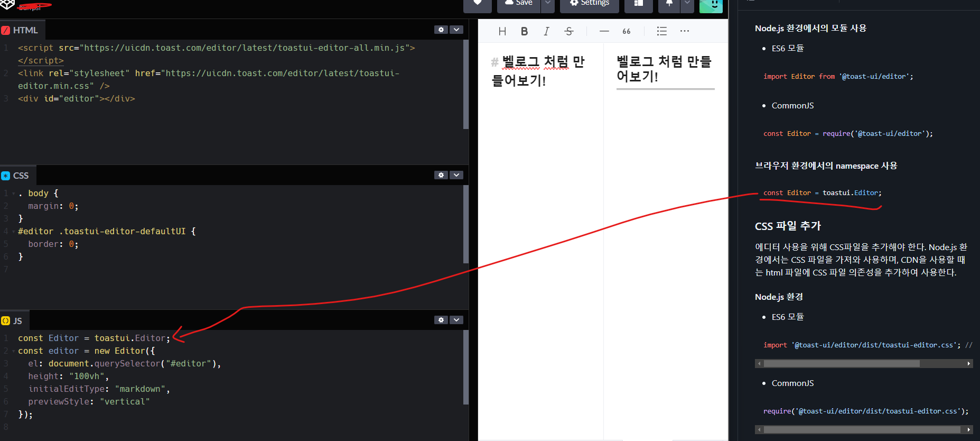Click the const Editor = require code line

848,134
